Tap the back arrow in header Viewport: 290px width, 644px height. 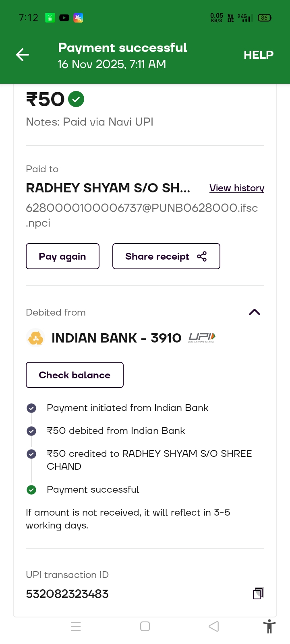pyautogui.click(x=23, y=55)
